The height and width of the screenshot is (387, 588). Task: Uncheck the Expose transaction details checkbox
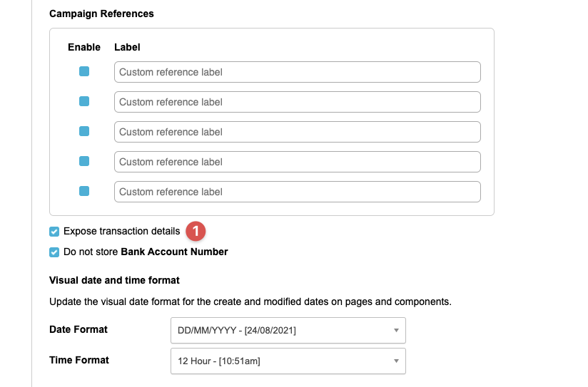(x=54, y=232)
